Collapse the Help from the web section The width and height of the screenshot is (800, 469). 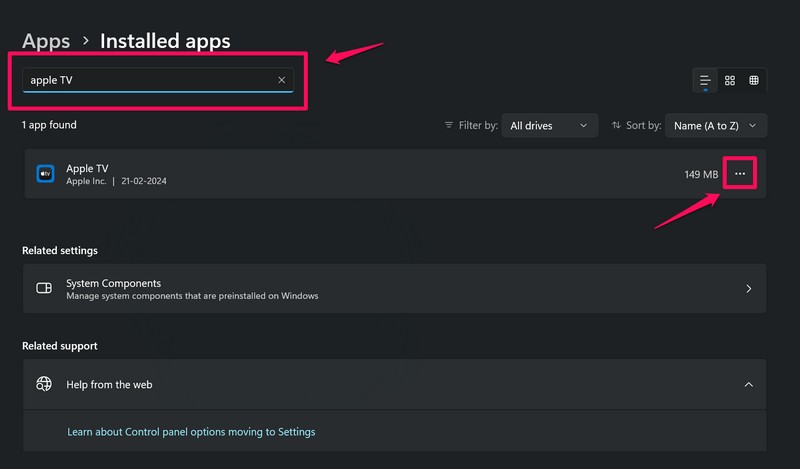pos(748,384)
